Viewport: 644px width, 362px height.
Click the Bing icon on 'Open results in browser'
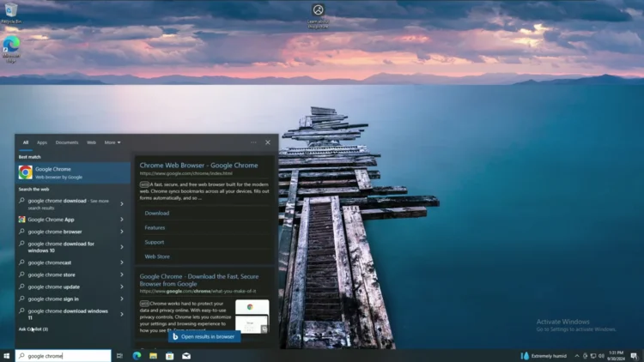[x=175, y=336]
